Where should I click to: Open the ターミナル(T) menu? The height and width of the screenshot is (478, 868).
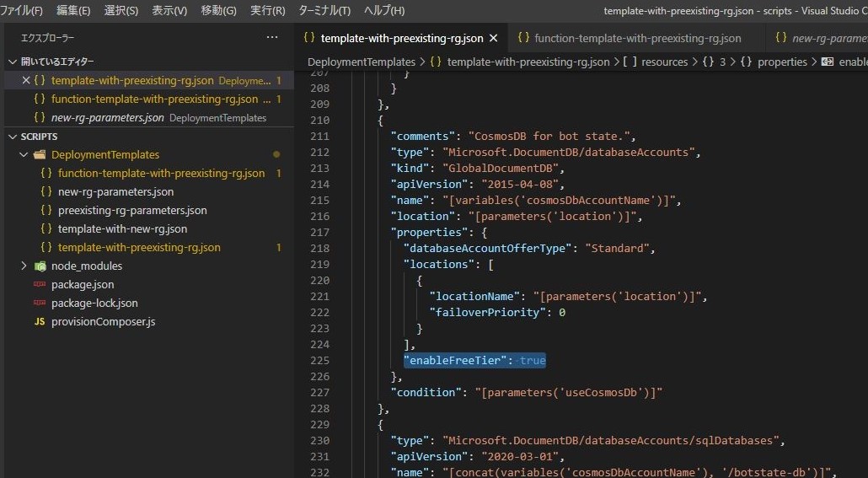[324, 10]
